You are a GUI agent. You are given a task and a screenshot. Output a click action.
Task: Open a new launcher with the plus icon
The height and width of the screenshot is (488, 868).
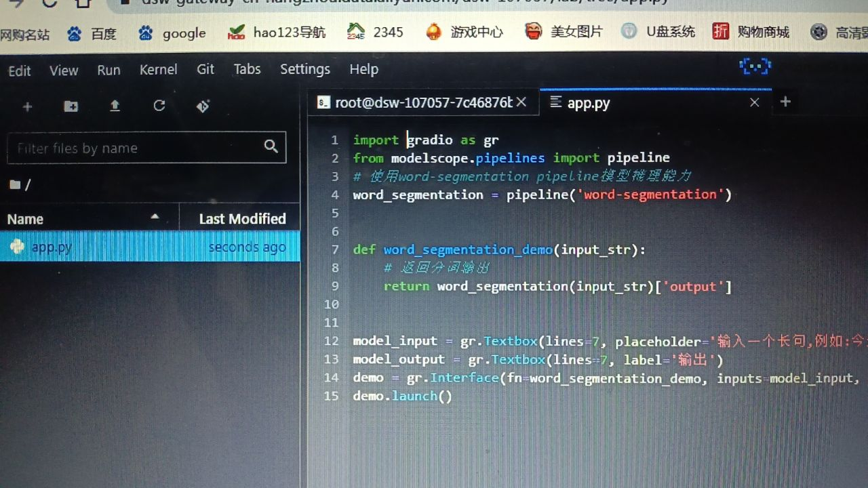click(x=27, y=106)
